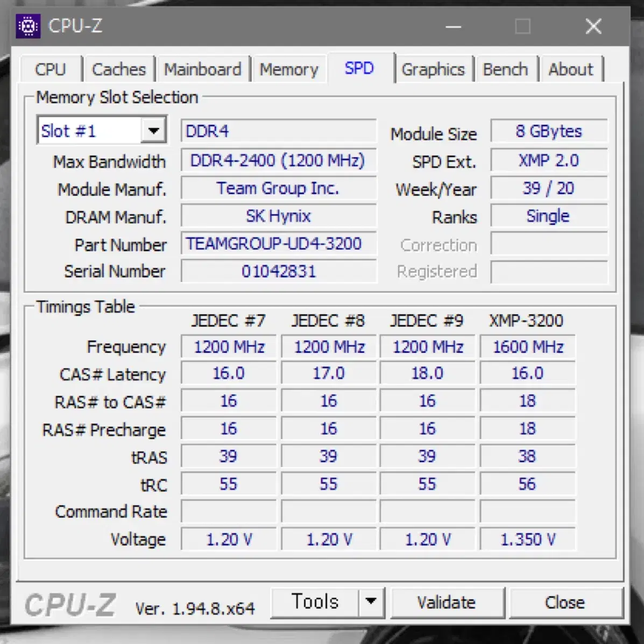
Task: Click the JEDEC #7 Command Rate empty cell
Action: pos(229,512)
